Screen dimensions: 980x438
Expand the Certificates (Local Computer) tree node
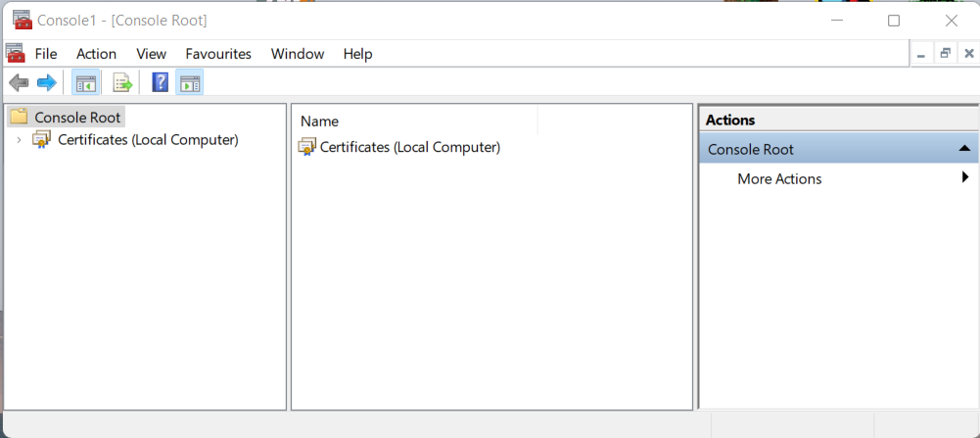tap(19, 140)
